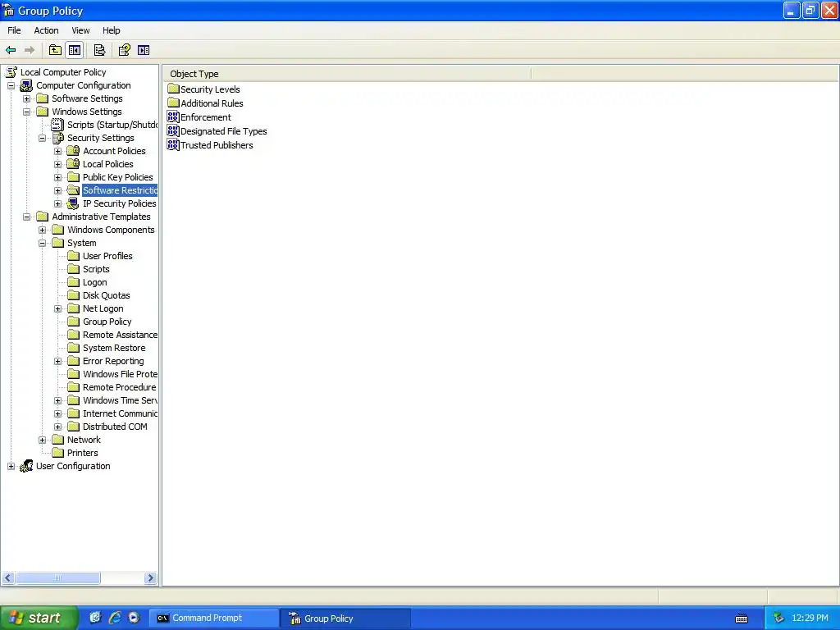
Task: Collapse the Administrative Templates node
Action: 26,217
